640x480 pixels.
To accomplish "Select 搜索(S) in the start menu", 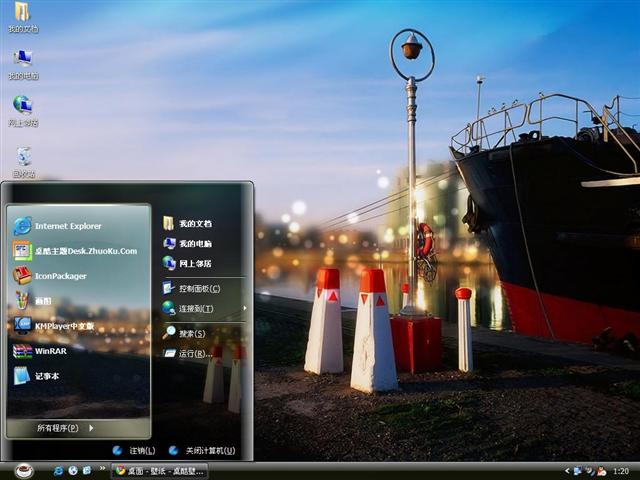I will [191, 333].
